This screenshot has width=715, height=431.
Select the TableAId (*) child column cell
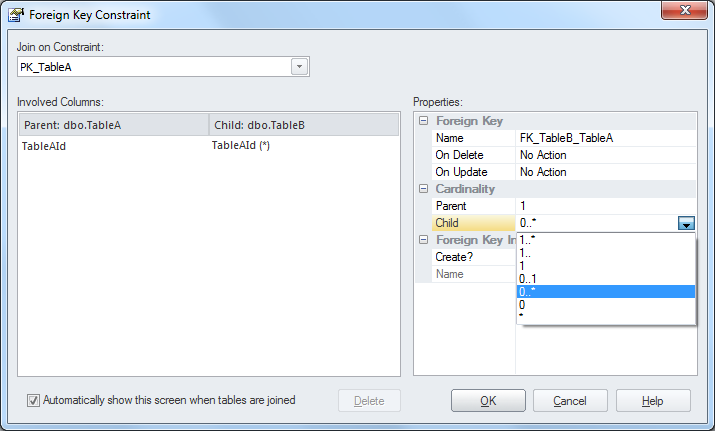(x=241, y=146)
